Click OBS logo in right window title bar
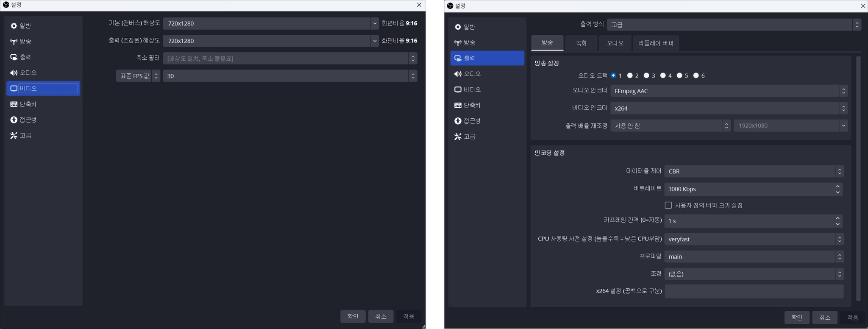 click(x=450, y=6)
